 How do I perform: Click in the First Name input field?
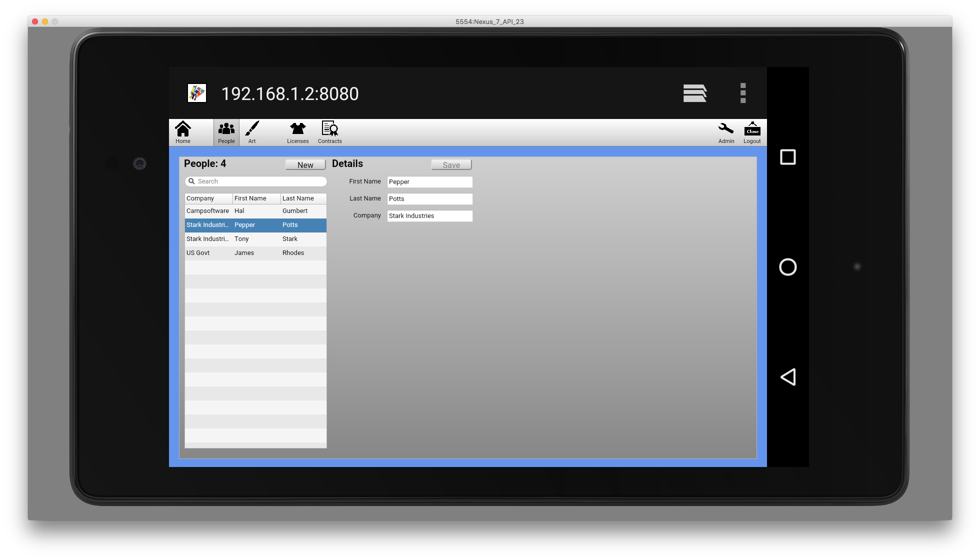tap(429, 181)
